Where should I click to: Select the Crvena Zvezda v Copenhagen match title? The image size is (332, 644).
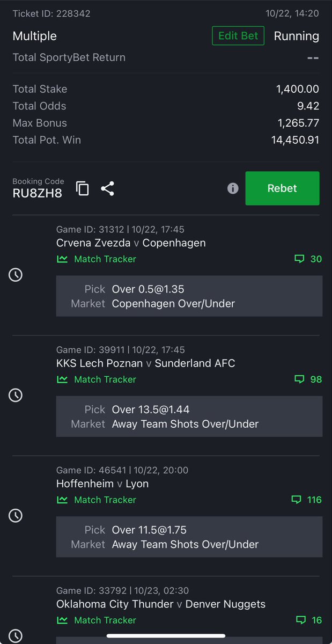[x=131, y=243]
